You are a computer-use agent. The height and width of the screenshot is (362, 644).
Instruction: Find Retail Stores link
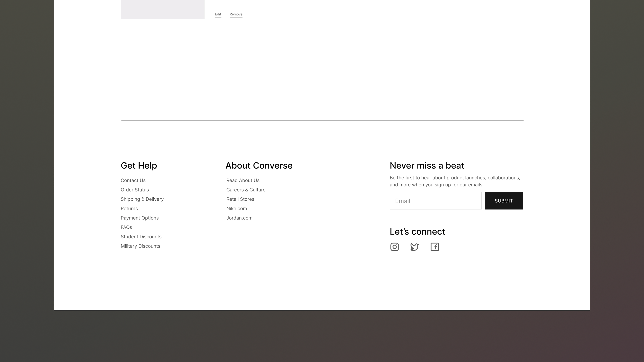(240, 199)
